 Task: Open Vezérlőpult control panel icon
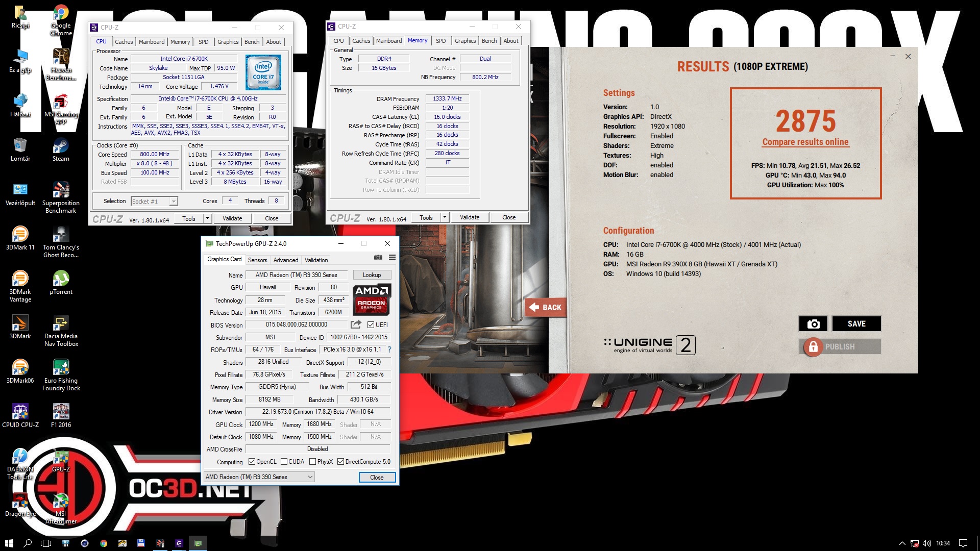(20, 194)
